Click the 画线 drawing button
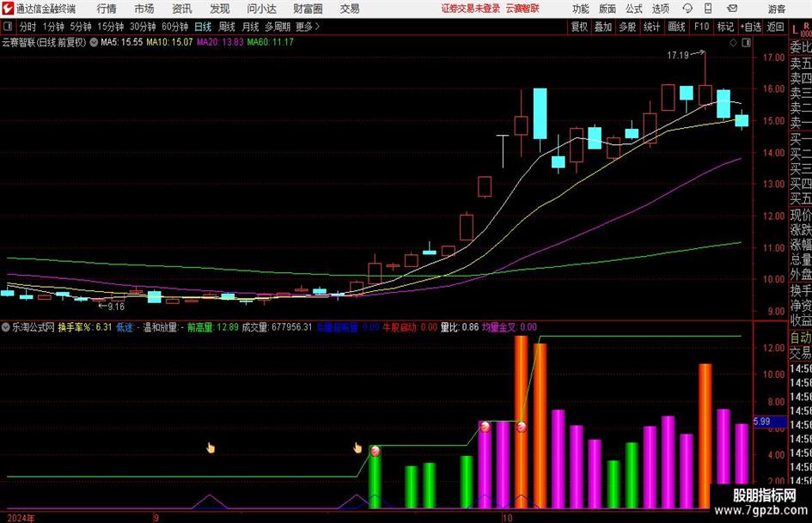This screenshot has width=812, height=523. pyautogui.click(x=676, y=27)
